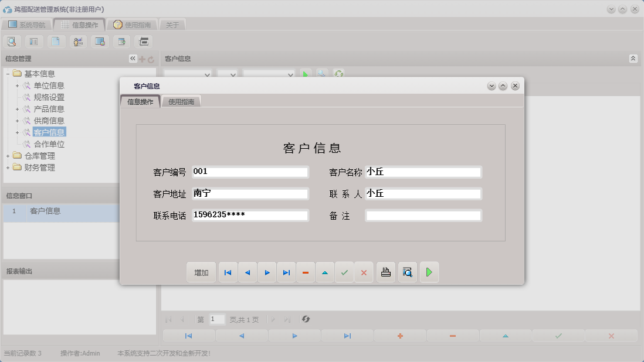Click the add-table toolbar icon
Image resolution: width=644 pixels, height=362 pixels.
121,41
